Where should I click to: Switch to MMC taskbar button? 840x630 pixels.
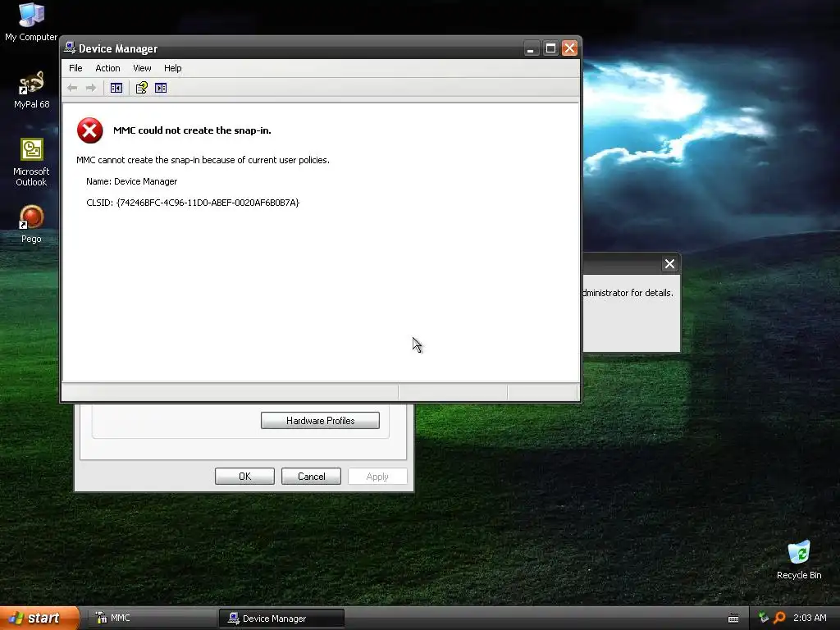tap(150, 619)
